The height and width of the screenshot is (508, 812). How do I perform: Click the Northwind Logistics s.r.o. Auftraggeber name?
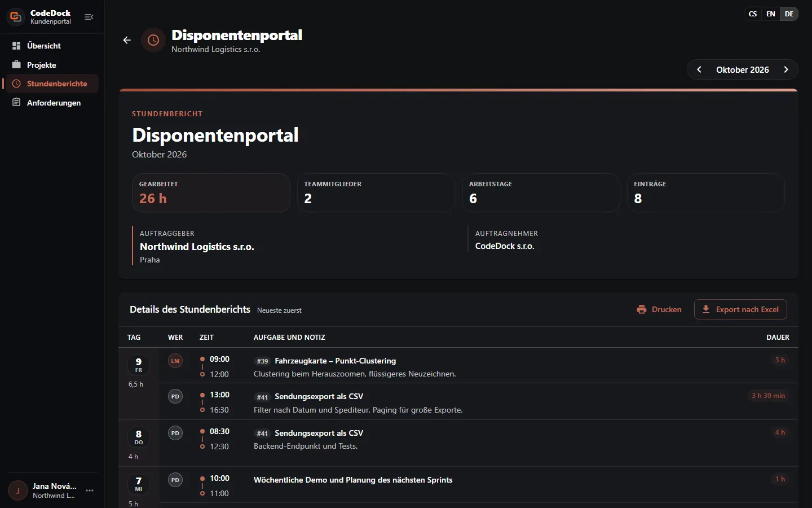tap(197, 247)
